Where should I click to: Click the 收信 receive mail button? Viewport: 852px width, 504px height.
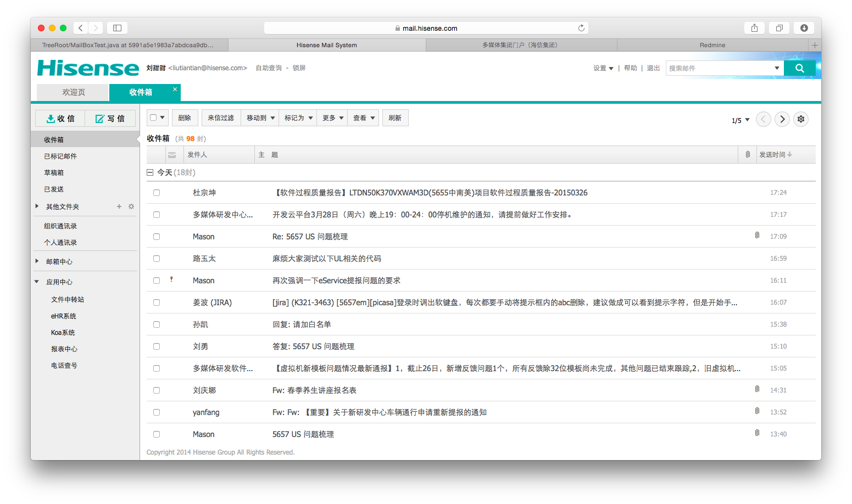point(60,119)
